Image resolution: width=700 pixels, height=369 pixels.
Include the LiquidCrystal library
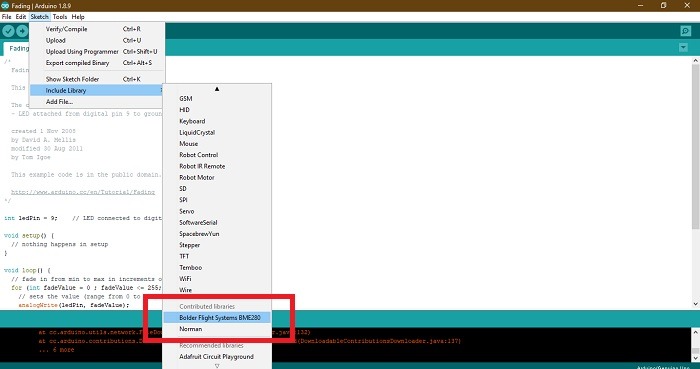(x=217, y=133)
